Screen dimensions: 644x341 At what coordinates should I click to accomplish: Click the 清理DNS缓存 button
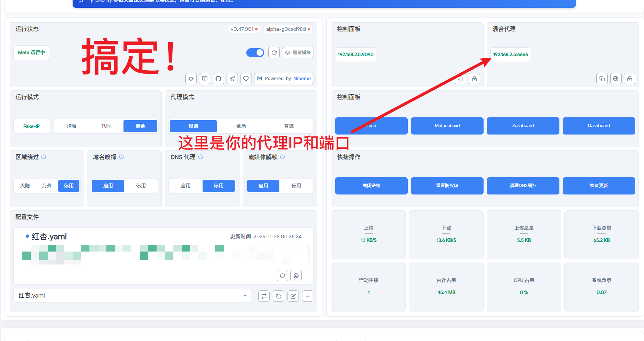click(523, 186)
